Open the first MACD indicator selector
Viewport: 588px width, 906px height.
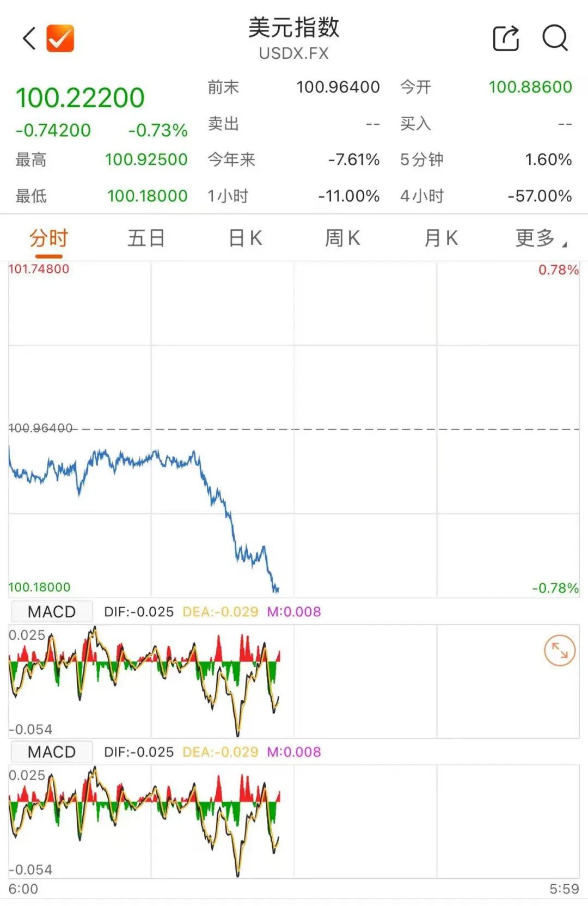52,612
